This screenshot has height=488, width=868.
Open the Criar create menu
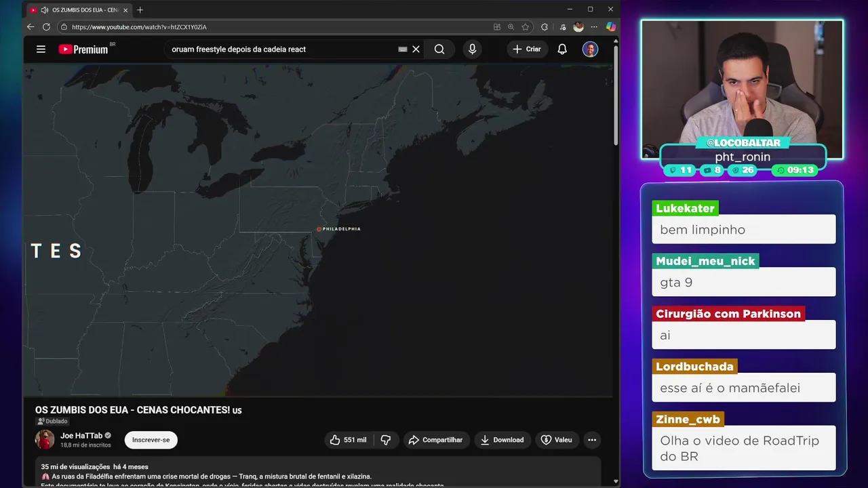[527, 49]
